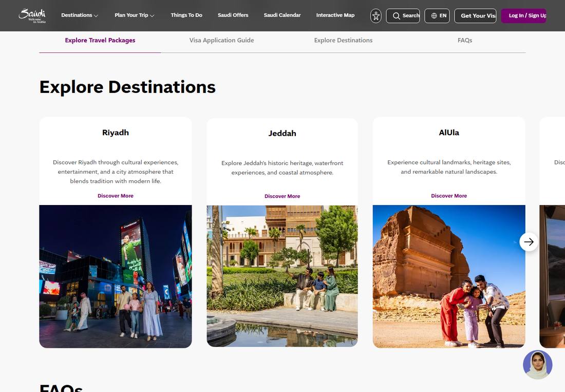
Task: Open the Saudi Offers menu item
Action: (233, 15)
